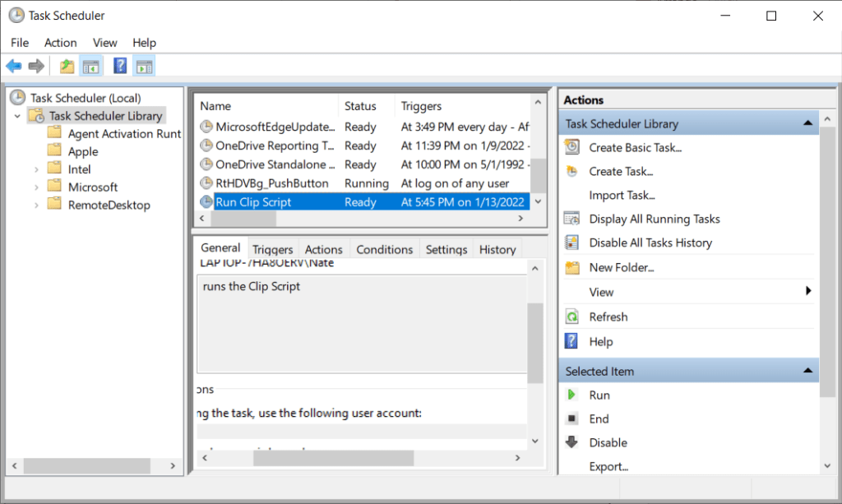Toggle the Show/Hide Action Pane toolbar button
Image resolution: width=842 pixels, height=504 pixels.
click(144, 67)
